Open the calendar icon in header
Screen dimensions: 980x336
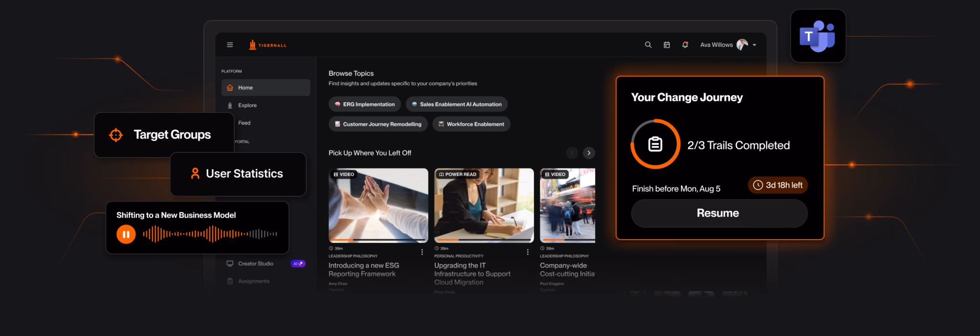667,45
